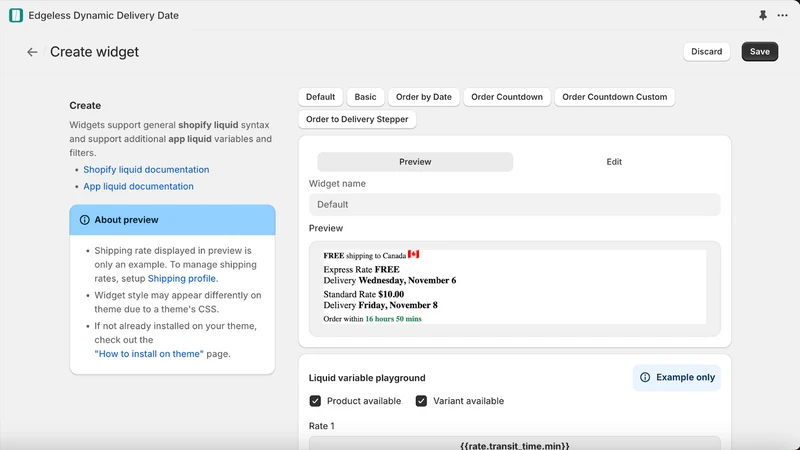The height and width of the screenshot is (450, 800).
Task: Click the Widget name input field
Action: (514, 205)
